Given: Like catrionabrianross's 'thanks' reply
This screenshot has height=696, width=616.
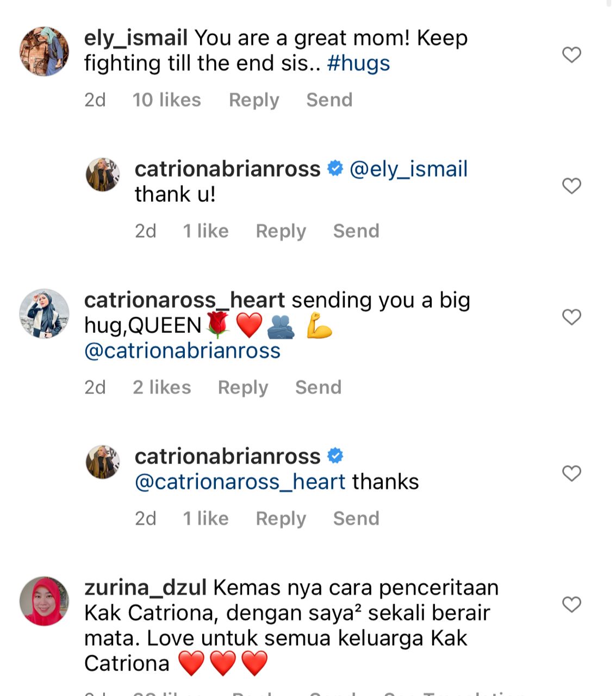Looking at the screenshot, I should tap(571, 473).
